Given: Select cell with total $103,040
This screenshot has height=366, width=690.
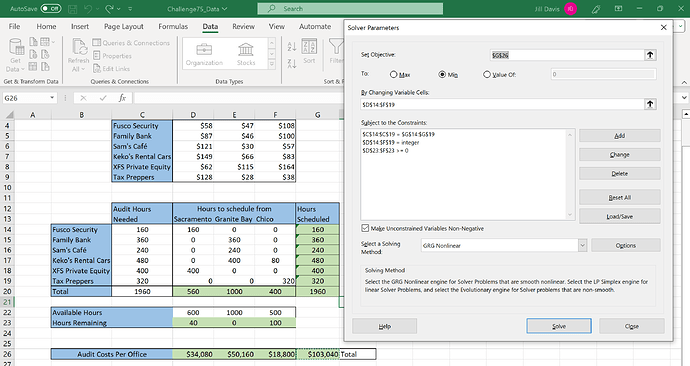Looking at the screenshot, I should (318, 354).
